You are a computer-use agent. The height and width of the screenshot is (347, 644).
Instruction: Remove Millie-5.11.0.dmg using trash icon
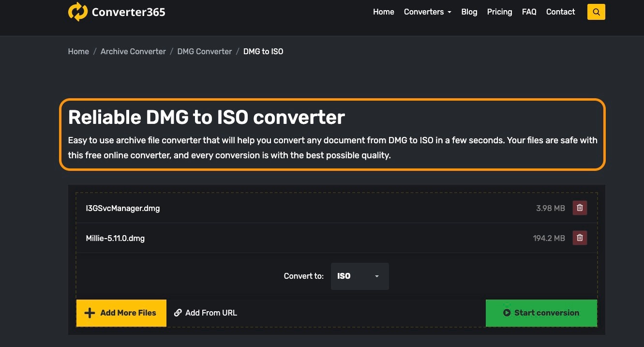(x=580, y=238)
